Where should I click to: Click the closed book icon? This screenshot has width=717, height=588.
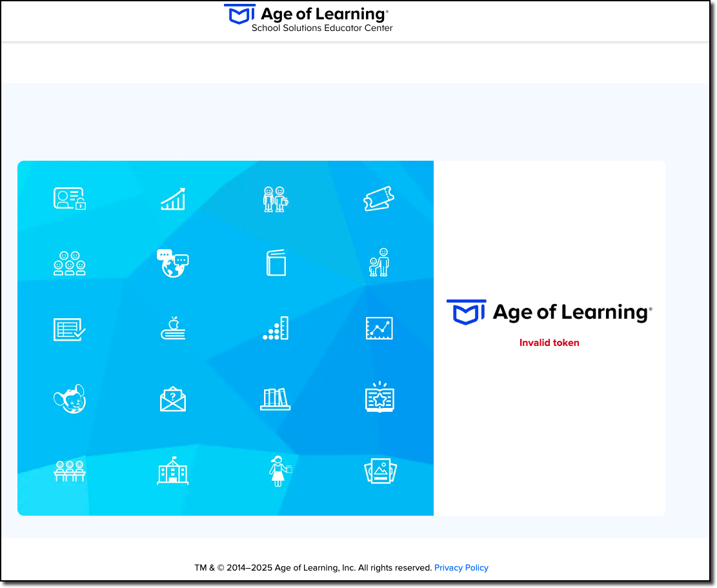pos(276,263)
